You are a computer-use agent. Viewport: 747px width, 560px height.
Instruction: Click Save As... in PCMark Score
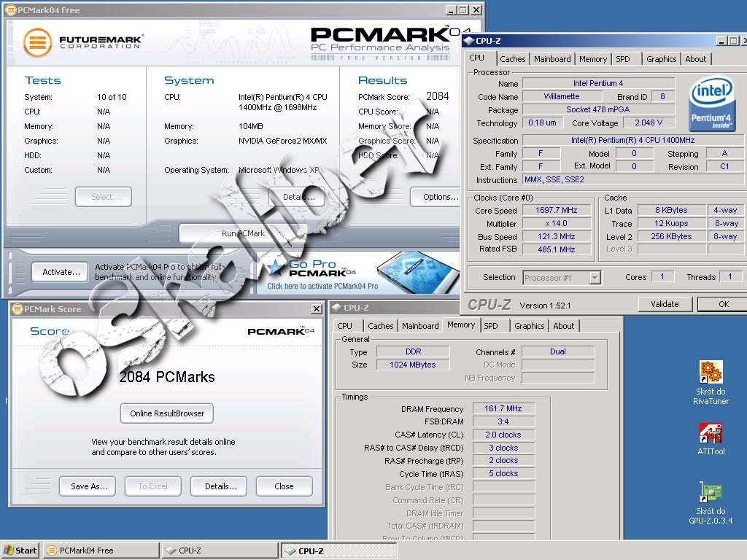click(88, 486)
